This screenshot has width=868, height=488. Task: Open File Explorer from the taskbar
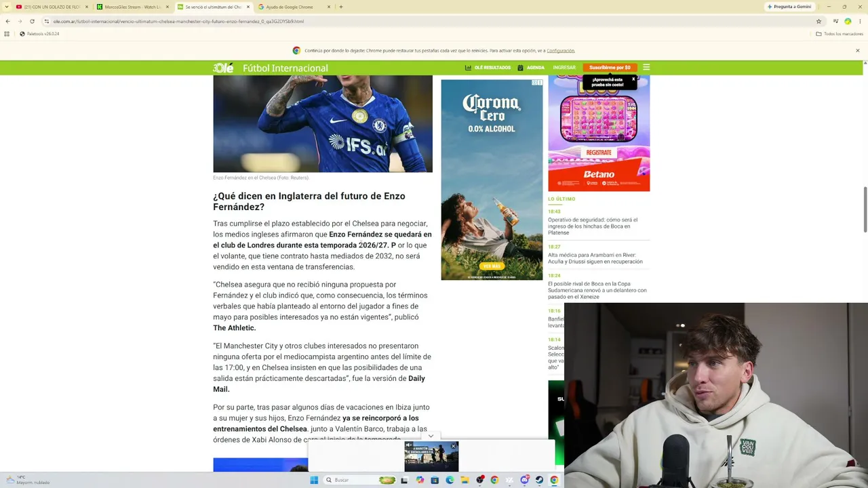pos(465,480)
